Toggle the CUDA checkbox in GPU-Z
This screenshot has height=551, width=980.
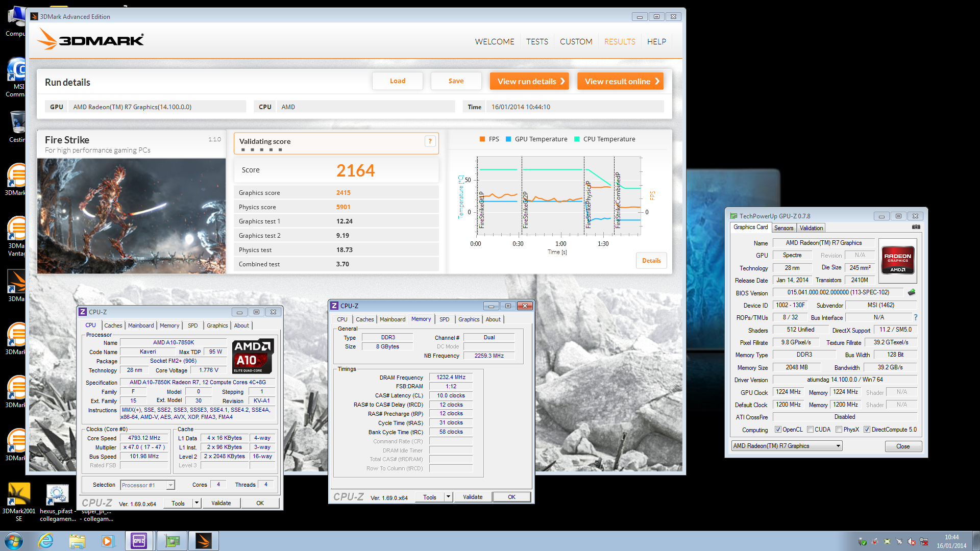point(810,430)
